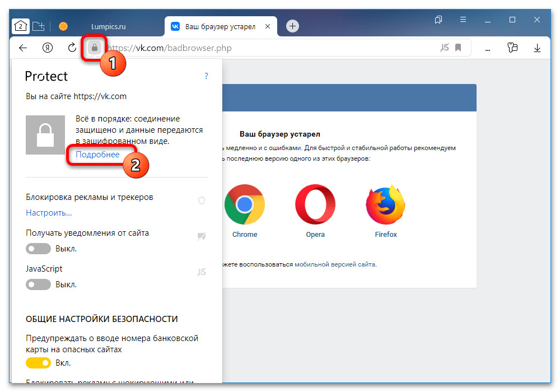Switch to the Lumpics.ru tab
The height and width of the screenshot is (392, 560).
pos(108,26)
